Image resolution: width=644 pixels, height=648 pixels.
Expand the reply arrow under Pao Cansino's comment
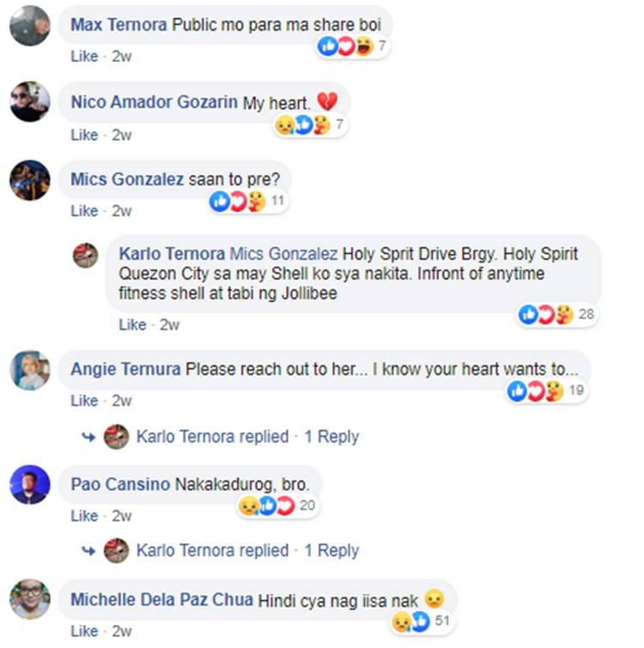click(88, 551)
